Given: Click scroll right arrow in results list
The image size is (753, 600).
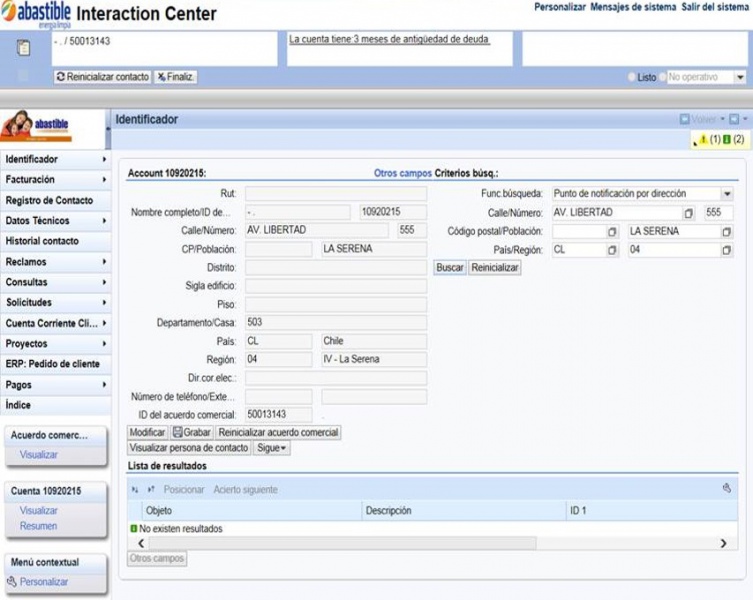Looking at the screenshot, I should pyautogui.click(x=723, y=543).
